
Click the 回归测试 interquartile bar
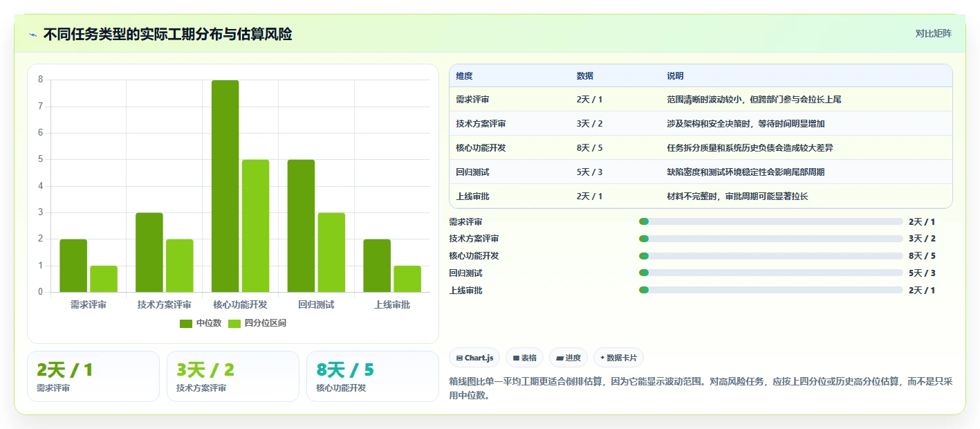click(x=331, y=252)
